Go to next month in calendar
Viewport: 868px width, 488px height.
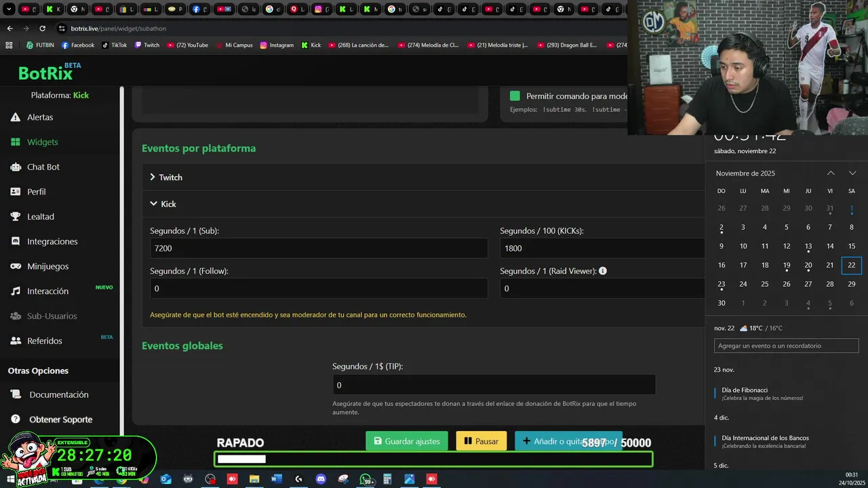(x=852, y=174)
